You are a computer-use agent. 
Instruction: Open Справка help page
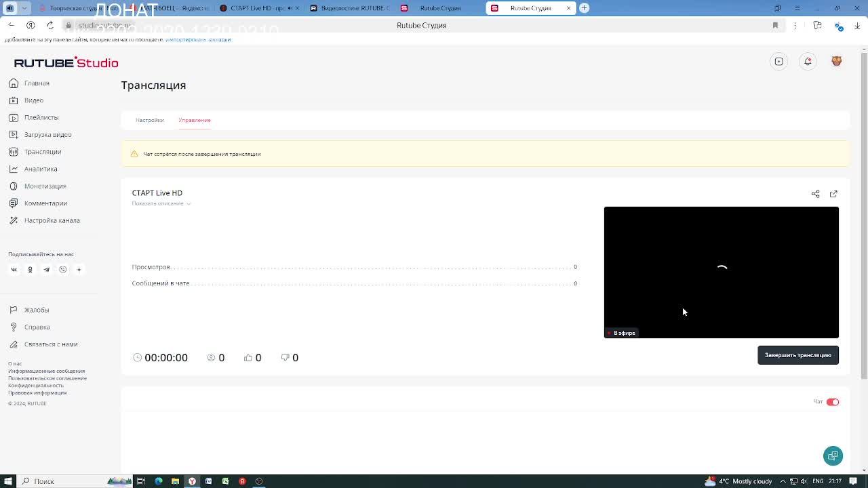29,327
